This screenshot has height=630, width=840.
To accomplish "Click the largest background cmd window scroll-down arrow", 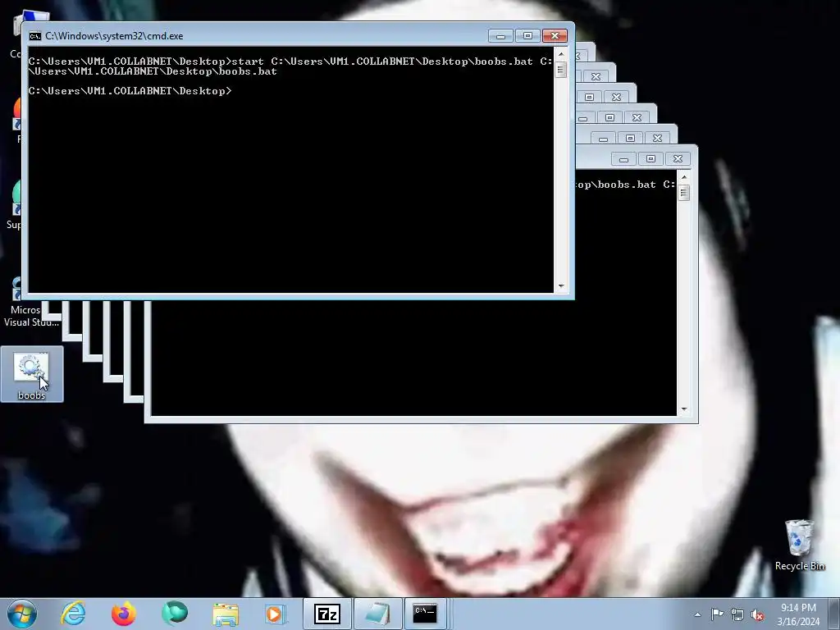I will (683, 409).
